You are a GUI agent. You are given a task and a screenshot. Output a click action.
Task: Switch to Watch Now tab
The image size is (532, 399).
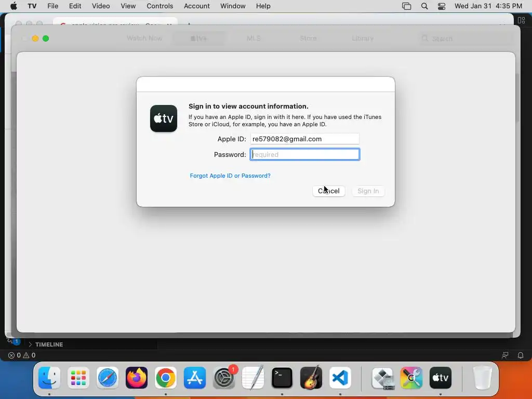pos(144,38)
